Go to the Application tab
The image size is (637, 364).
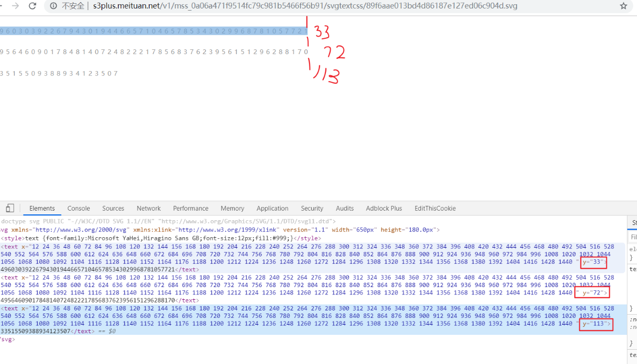coord(272,209)
